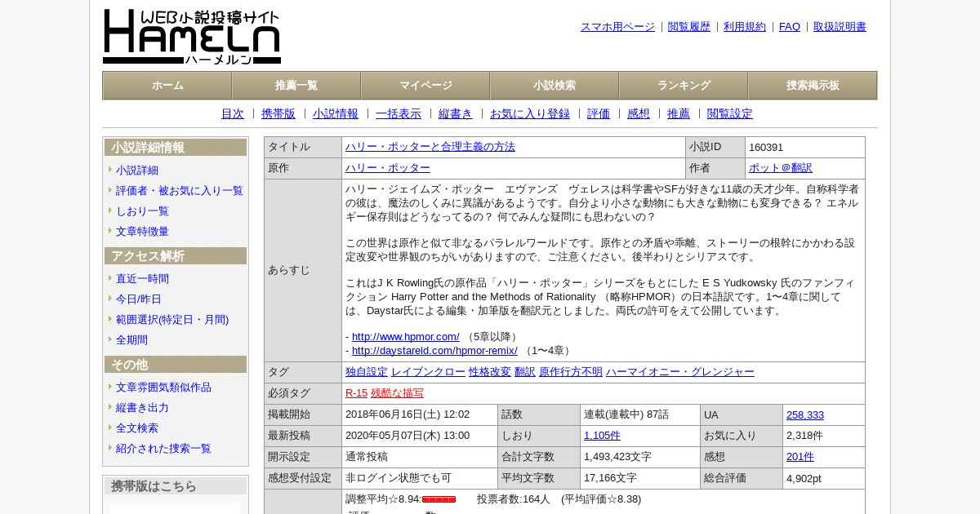
Task: Click お気に入り登録 link
Action: [530, 114]
